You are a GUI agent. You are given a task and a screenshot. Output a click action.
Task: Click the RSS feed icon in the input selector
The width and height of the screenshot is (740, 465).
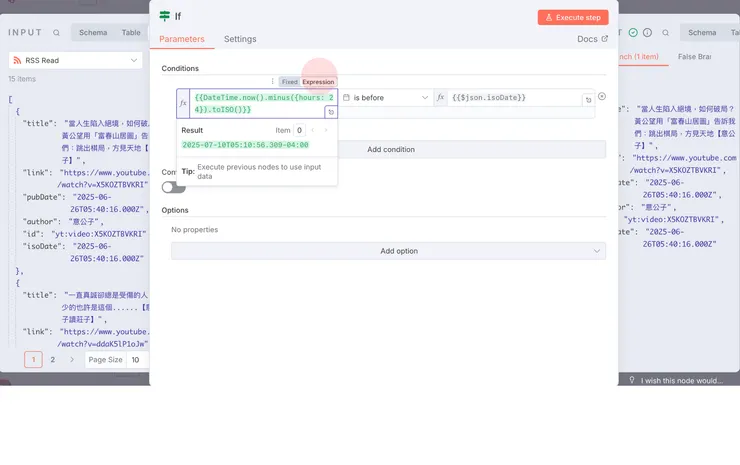pos(17,60)
